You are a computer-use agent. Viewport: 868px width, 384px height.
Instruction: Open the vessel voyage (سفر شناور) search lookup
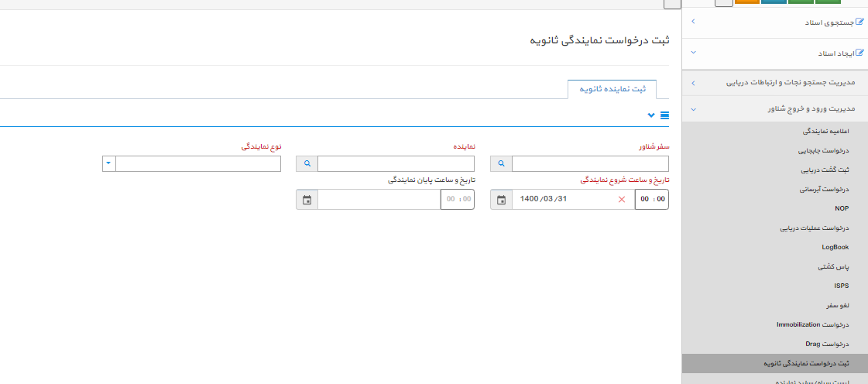[x=501, y=164]
